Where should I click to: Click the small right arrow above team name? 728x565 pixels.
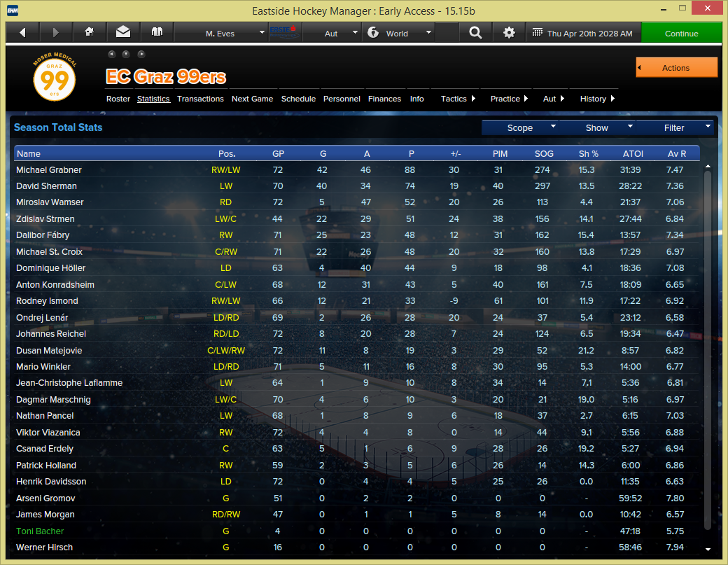[141, 55]
